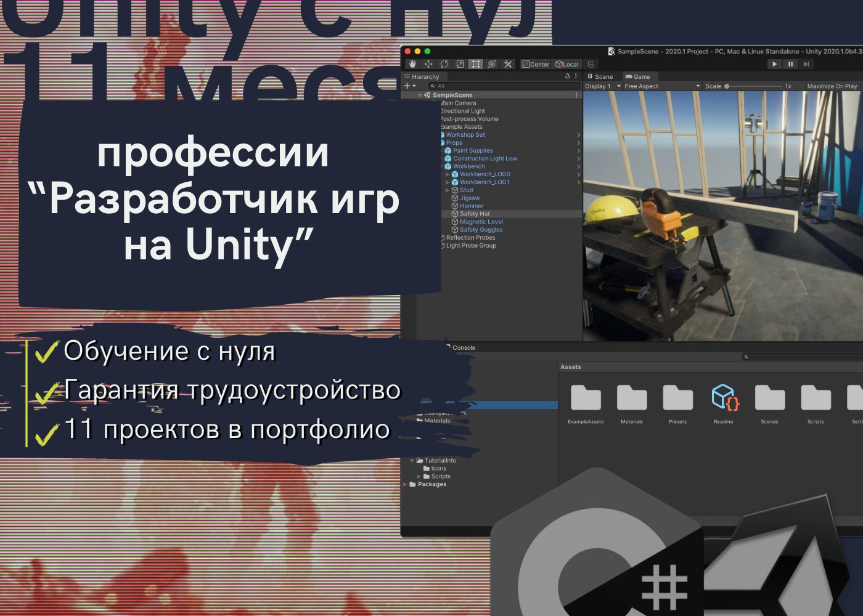The width and height of the screenshot is (863, 616).
Task: Select Hammer in Hierarchy
Action: [472, 206]
